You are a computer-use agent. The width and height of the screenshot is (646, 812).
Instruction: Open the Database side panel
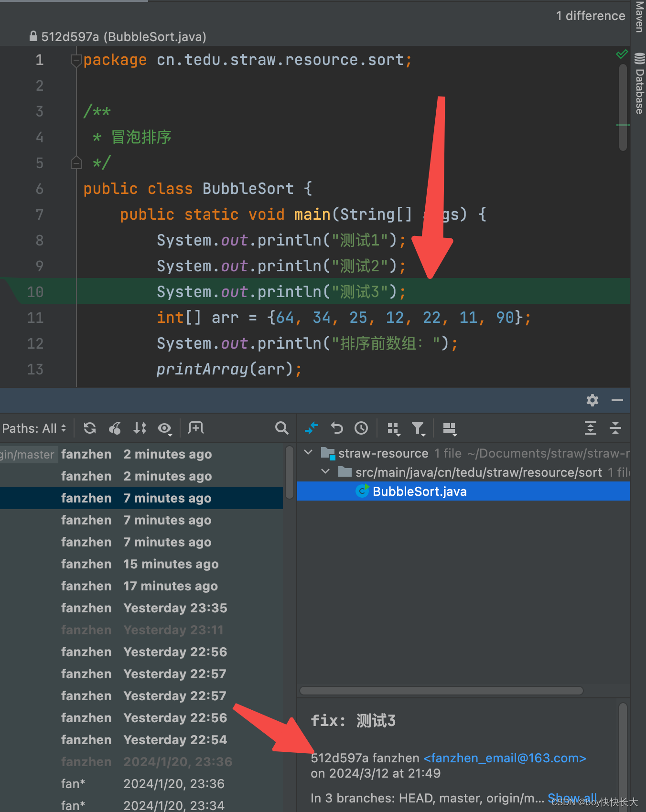tap(639, 83)
